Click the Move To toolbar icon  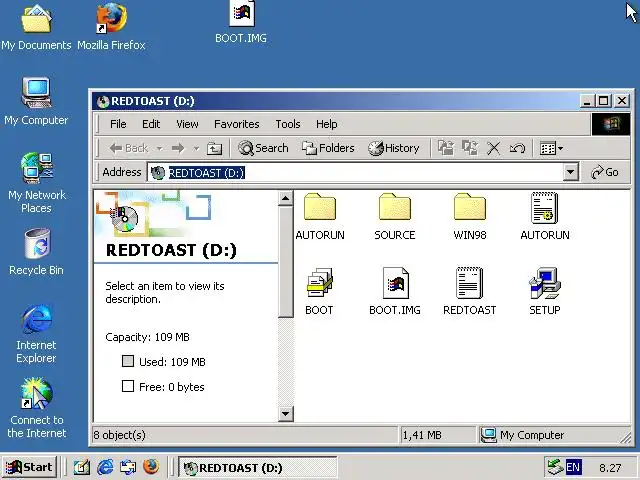(446, 148)
